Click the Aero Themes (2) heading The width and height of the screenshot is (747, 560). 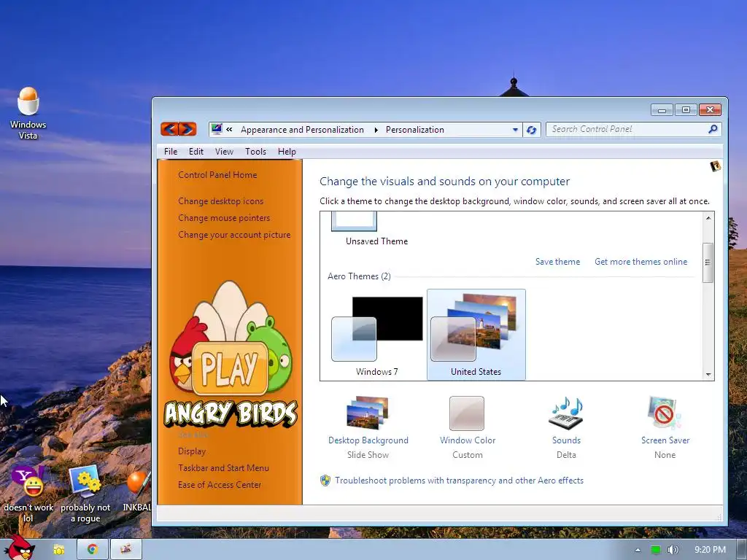359,276
